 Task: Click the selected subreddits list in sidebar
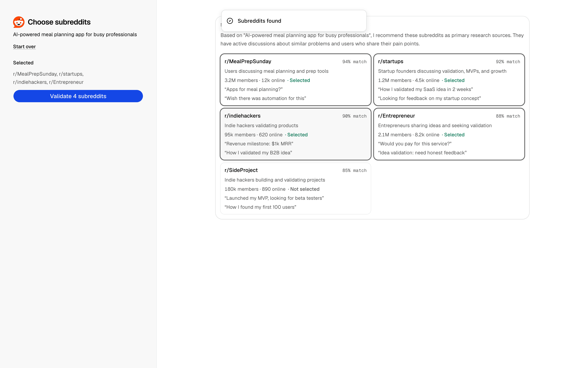pos(48,78)
